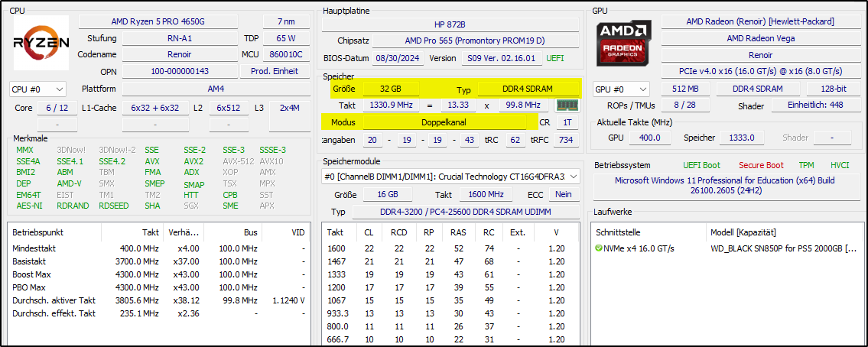
Task: Click the BIOS version S09 Ver. 02.16.01
Action: point(501,58)
